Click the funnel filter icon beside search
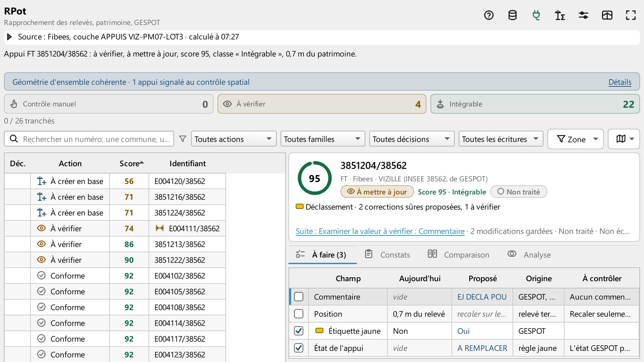The width and height of the screenshot is (644, 362). tap(182, 139)
